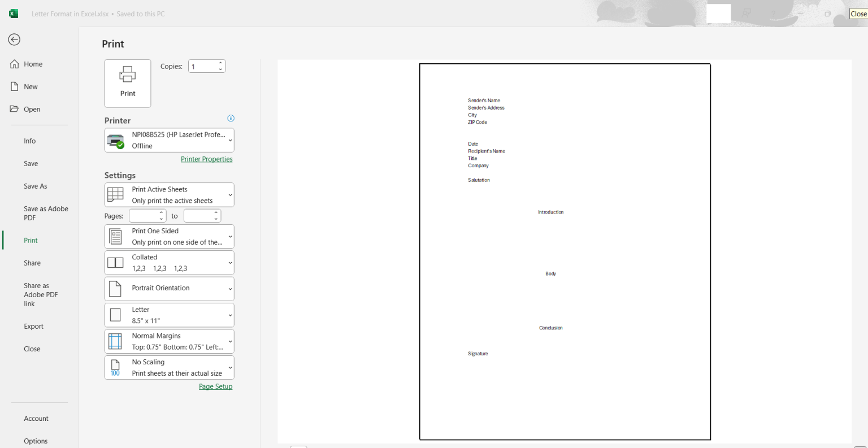Open Help via the question mark icon
868x448 pixels.
click(x=773, y=13)
